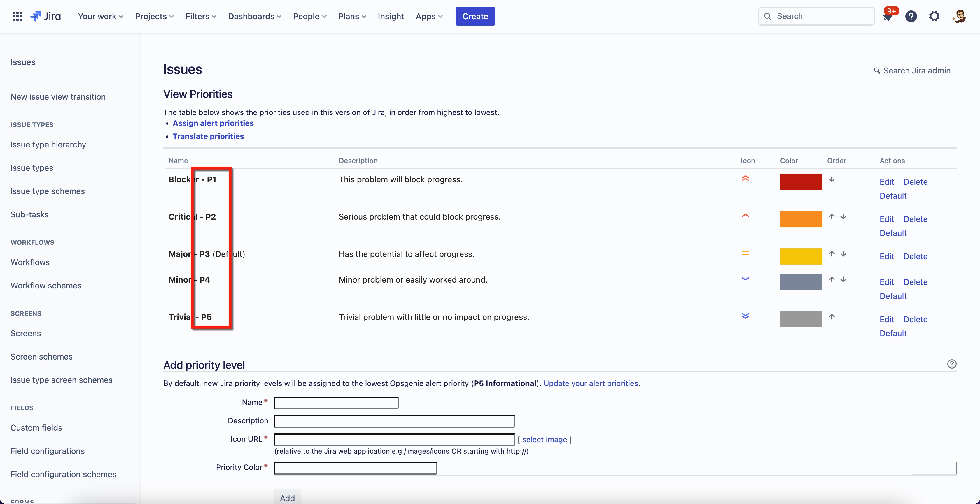Open your profile avatar menu
980x504 pixels.
(959, 16)
